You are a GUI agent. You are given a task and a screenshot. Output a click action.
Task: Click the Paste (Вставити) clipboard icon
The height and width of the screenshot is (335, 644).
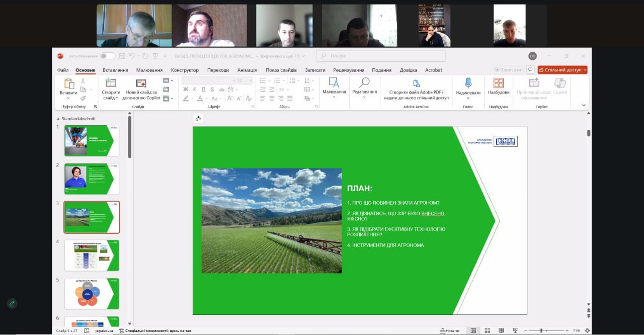[69, 84]
